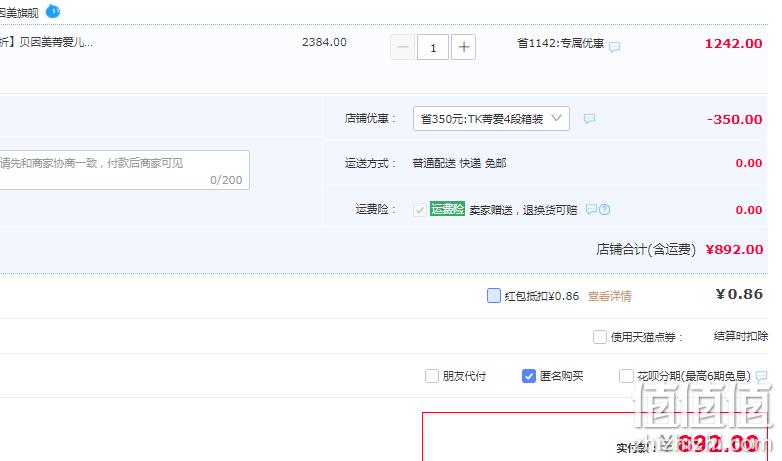Viewport: 782px width, 461px height.
Task: Click the quantity input field showing 1
Action: point(433,47)
